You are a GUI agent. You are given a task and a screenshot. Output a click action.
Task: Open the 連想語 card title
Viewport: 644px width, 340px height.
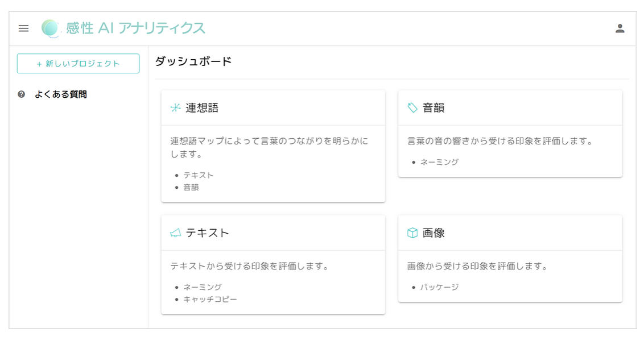(x=202, y=108)
